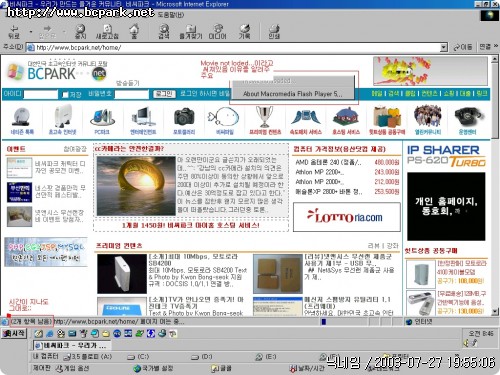Screen dimensions: 500x375
Task: Open the IP SHARER PS-620 Turbo advertisement
Action: point(446,156)
